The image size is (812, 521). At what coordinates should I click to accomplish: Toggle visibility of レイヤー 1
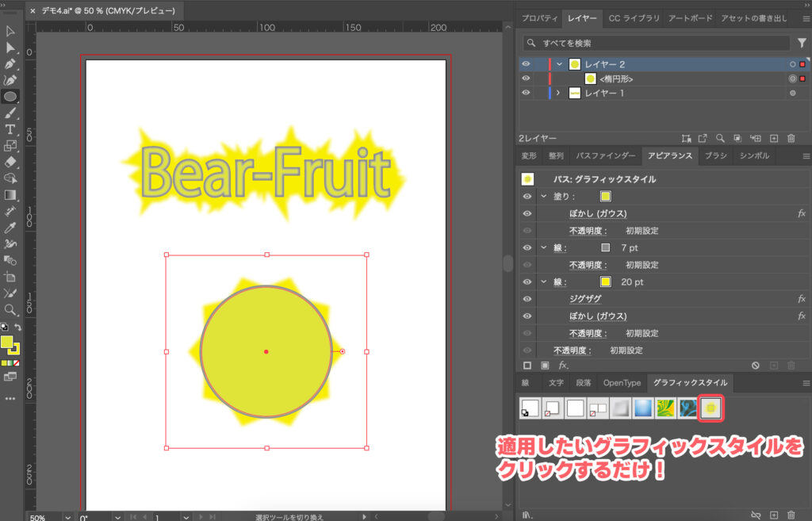tap(526, 93)
